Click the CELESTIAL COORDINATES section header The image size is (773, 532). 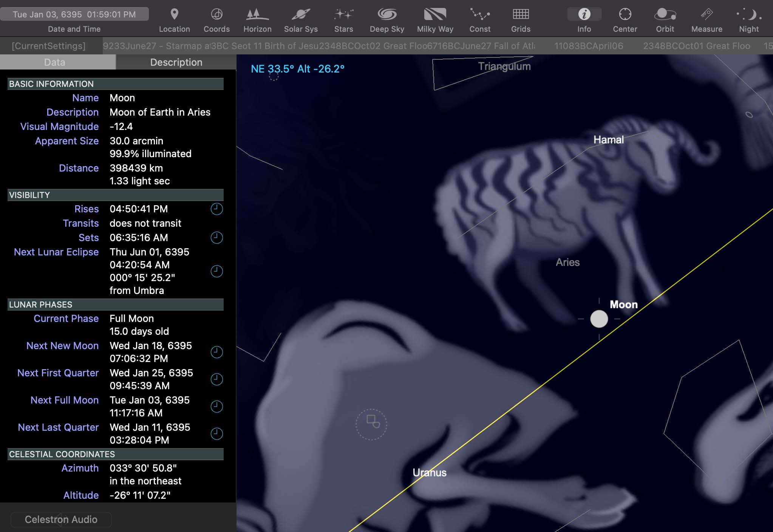[116, 454]
